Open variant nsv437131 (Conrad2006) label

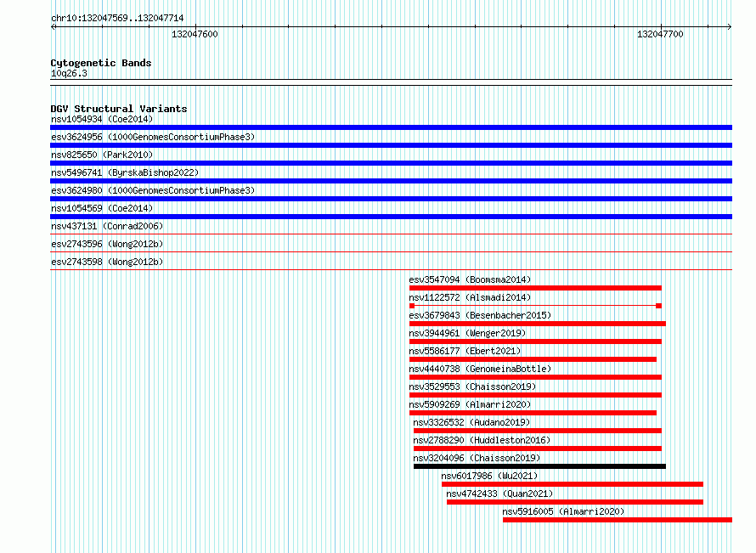[x=107, y=226]
